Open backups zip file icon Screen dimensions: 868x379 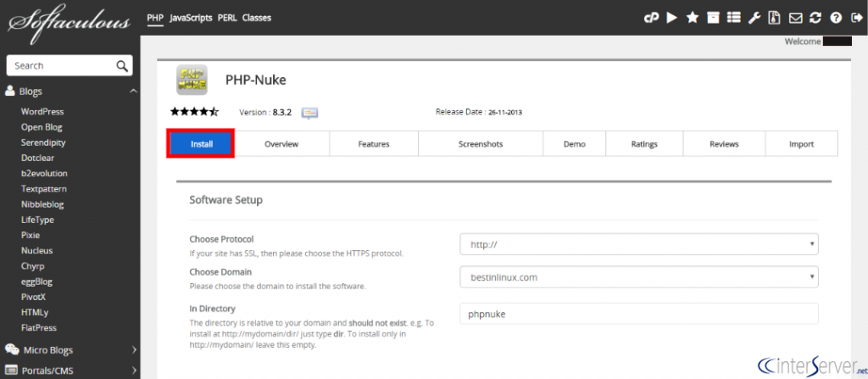[x=775, y=18]
